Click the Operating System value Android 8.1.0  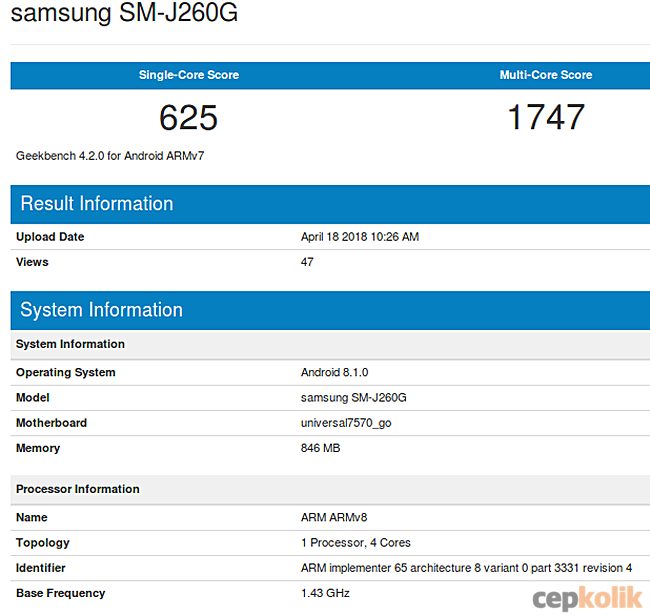point(334,373)
